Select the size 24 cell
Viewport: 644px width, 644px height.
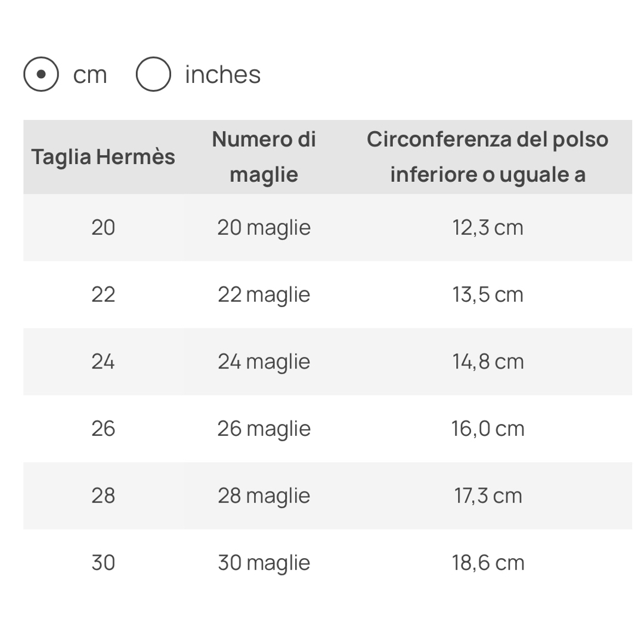click(x=103, y=361)
